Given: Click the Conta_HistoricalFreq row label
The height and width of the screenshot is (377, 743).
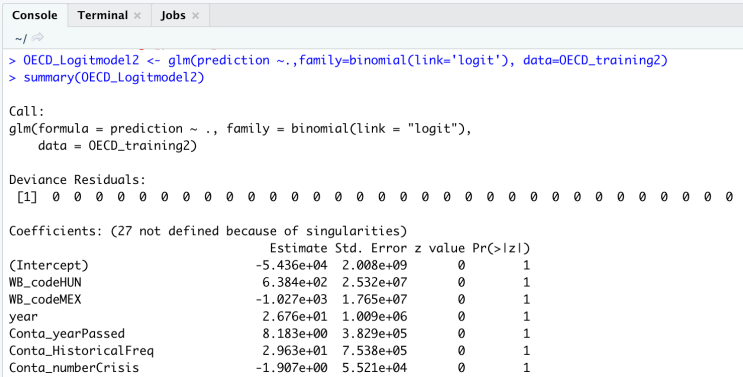Looking at the screenshot, I should click(x=82, y=351).
